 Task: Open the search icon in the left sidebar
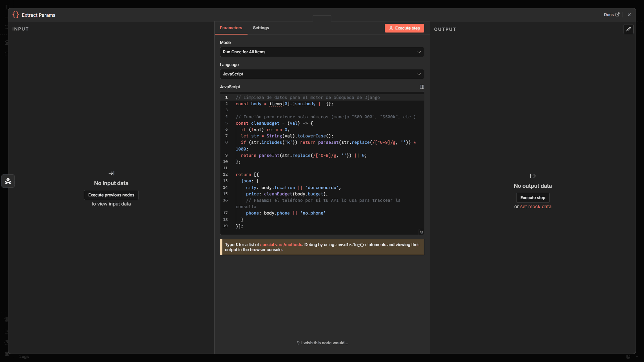[x=6, y=27]
